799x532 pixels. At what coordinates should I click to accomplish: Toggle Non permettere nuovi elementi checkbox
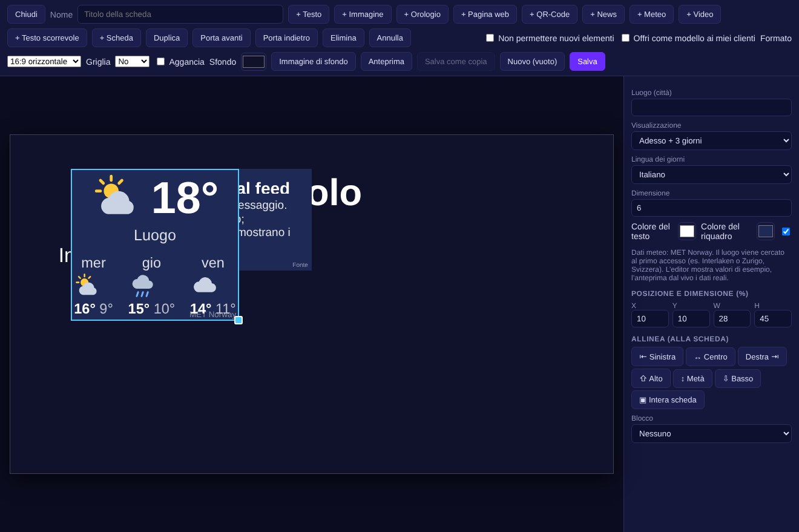click(490, 38)
